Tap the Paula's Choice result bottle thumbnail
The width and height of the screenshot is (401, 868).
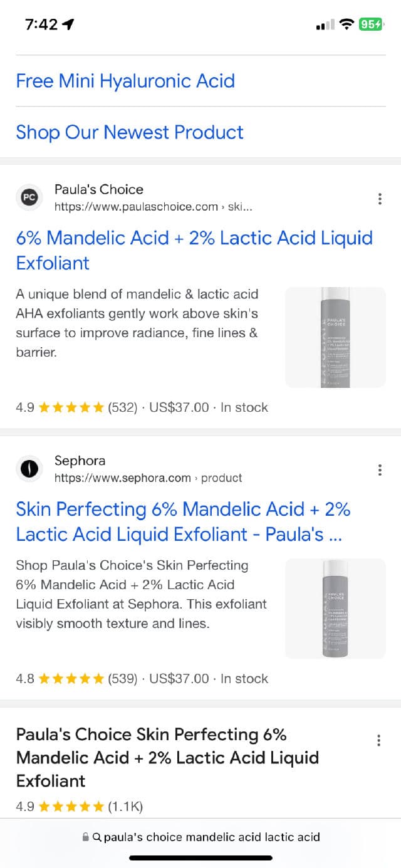(x=335, y=337)
